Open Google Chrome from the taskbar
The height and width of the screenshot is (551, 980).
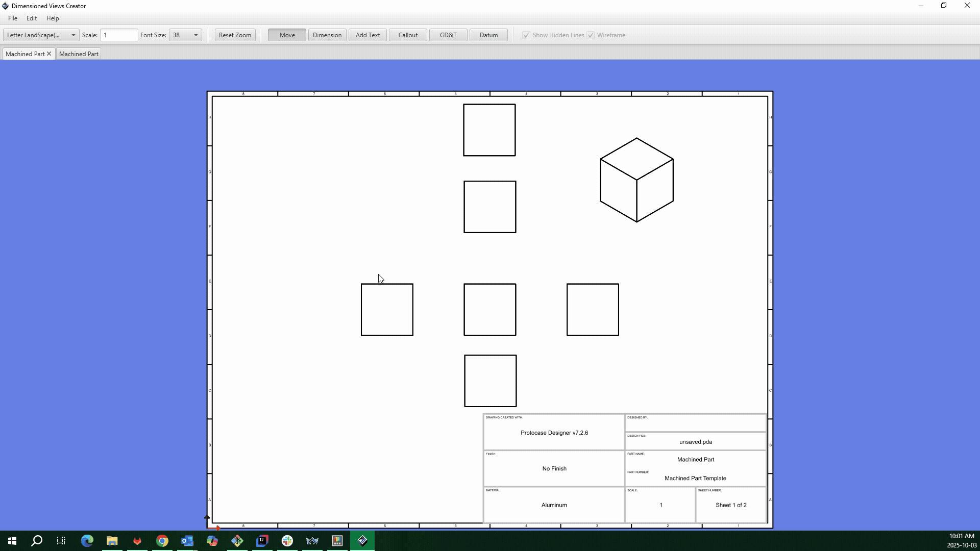(x=162, y=541)
